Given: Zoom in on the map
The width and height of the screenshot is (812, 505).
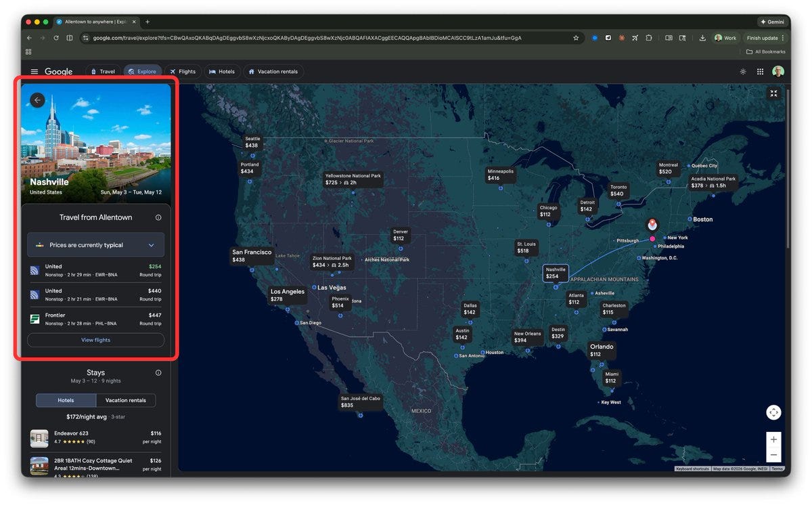Looking at the screenshot, I should pos(773,439).
